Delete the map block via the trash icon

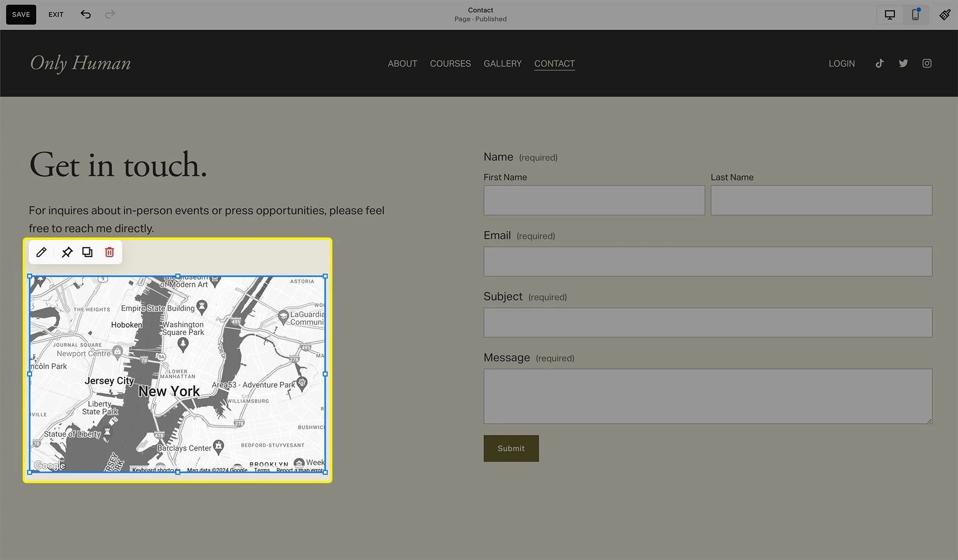[109, 252]
